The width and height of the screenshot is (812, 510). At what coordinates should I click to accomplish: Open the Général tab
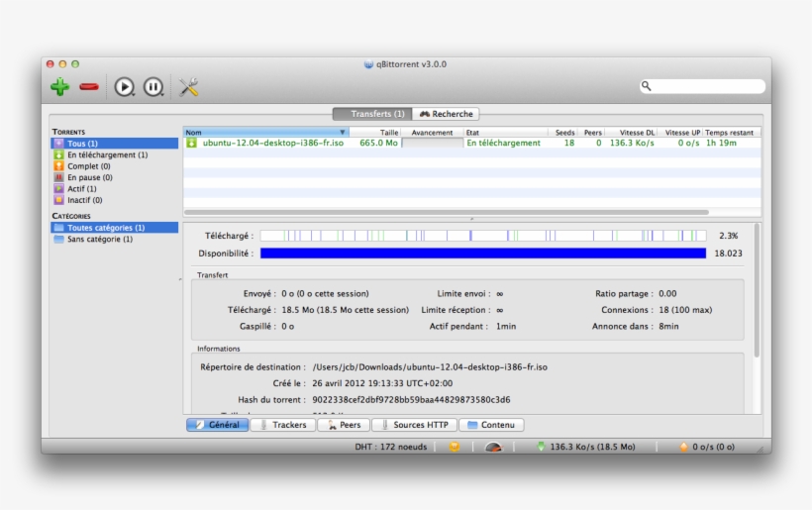[x=218, y=425]
